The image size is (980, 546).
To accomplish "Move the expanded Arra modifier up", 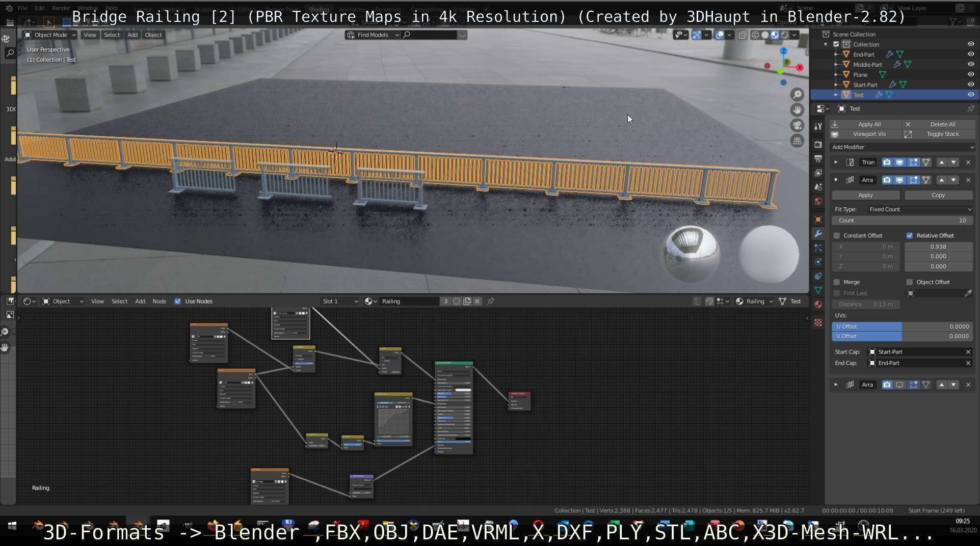I will click(941, 180).
